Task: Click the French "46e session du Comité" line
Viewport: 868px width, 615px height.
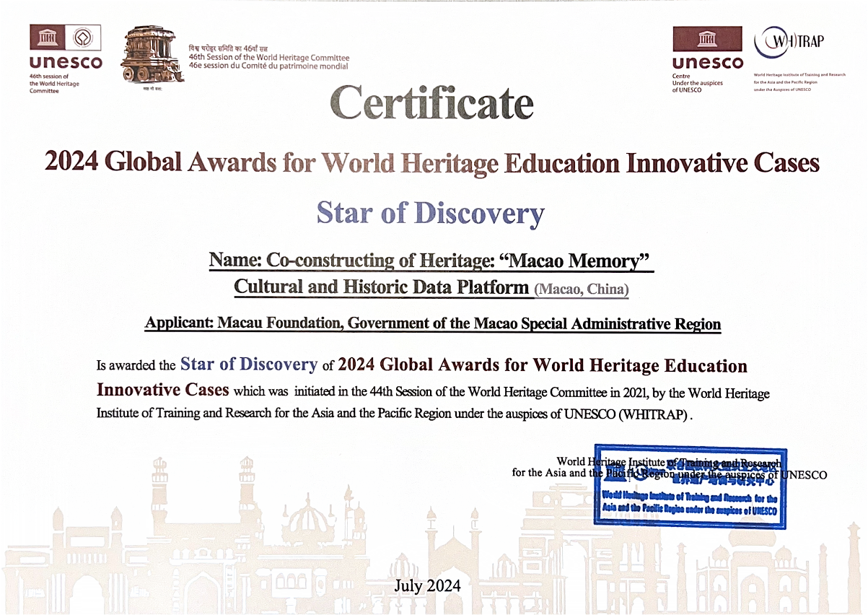Action: pos(267,66)
